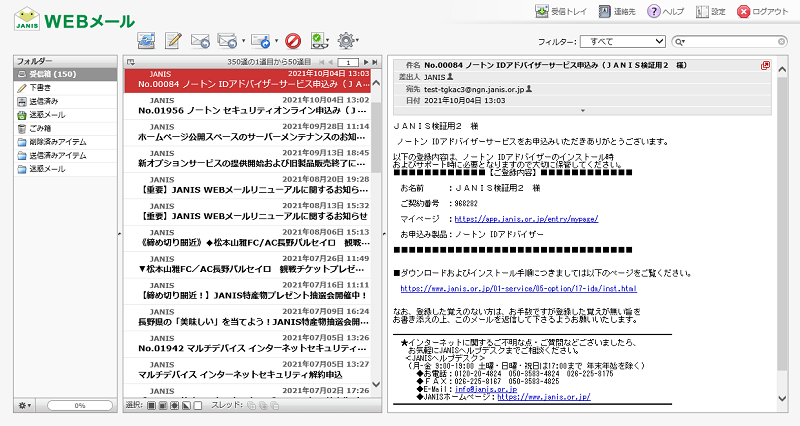Click the page number field showing 1

pos(348,62)
